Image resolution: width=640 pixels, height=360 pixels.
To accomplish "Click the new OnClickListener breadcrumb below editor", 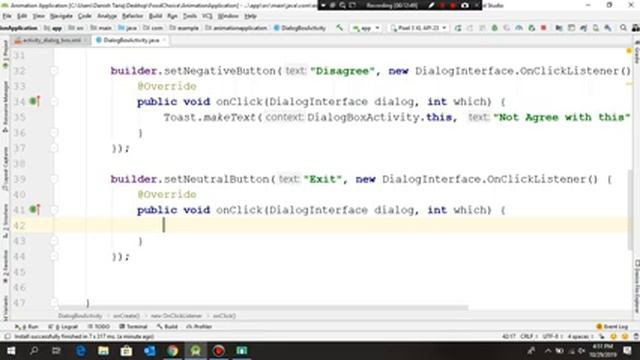I will (x=176, y=316).
